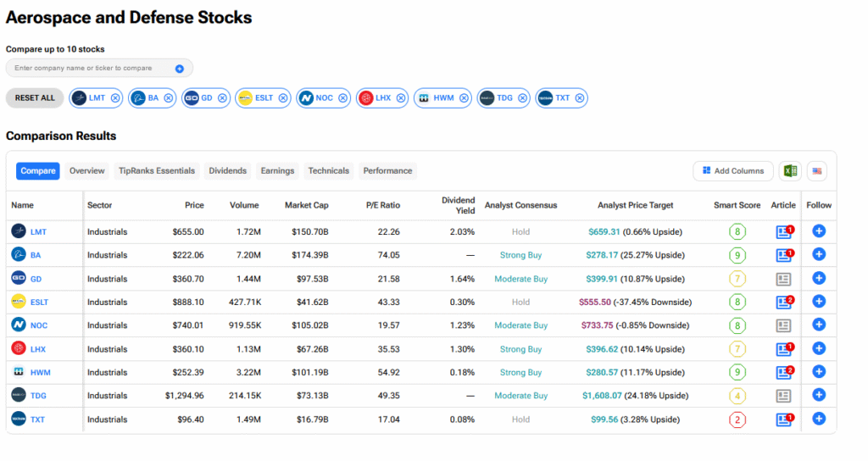Click LMT smart score badge 8

[x=737, y=232]
